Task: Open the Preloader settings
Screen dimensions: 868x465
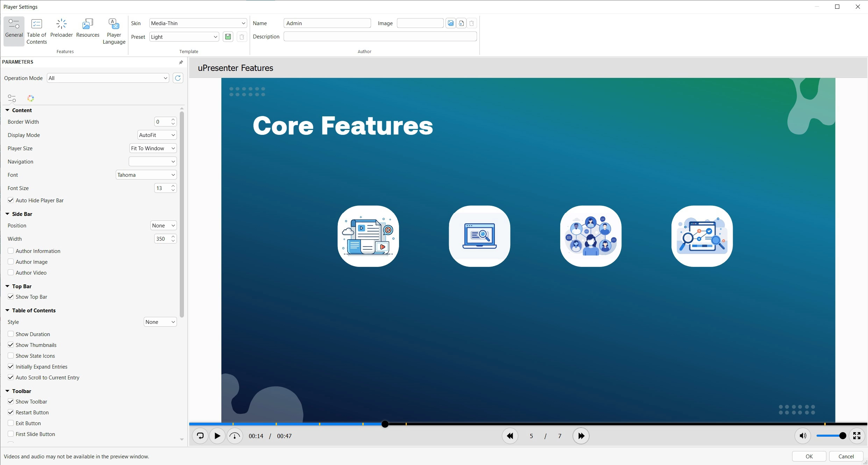Action: tap(61, 28)
